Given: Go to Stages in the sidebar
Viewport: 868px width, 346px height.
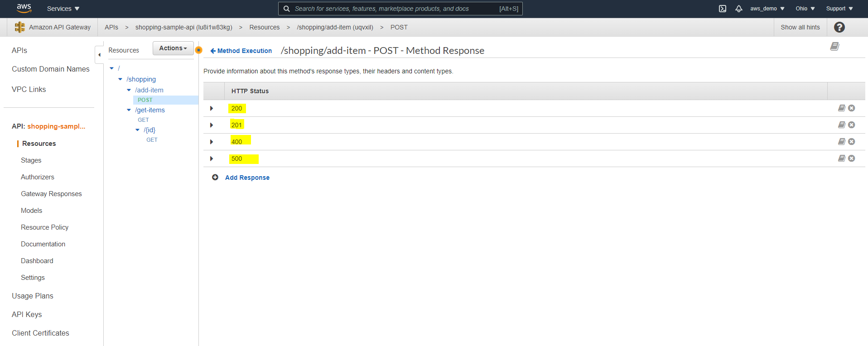Looking at the screenshot, I should pos(31,160).
